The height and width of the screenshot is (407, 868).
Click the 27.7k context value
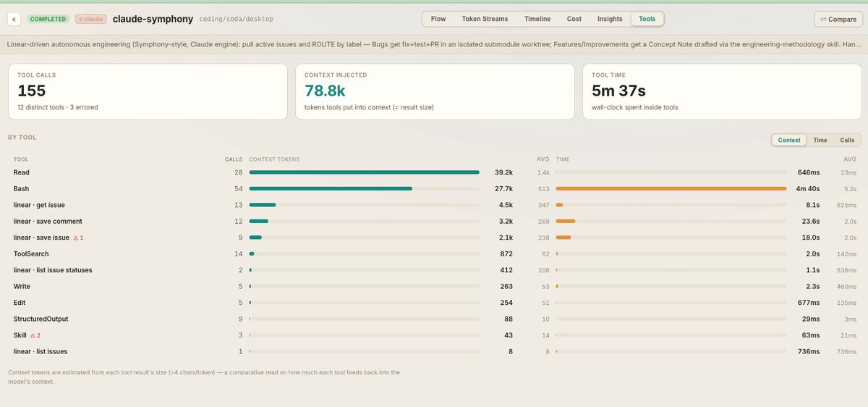point(503,188)
